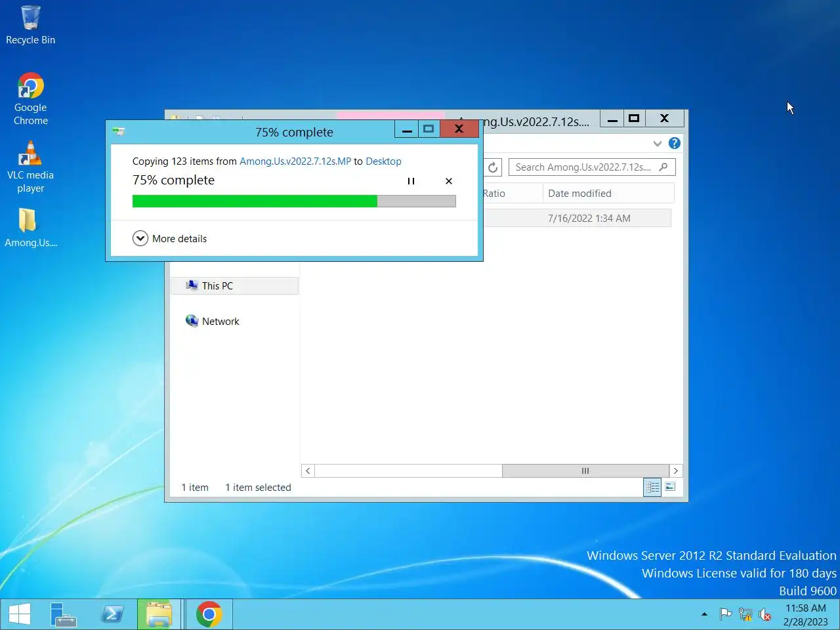Maximize the 75% complete dialog
Viewport: 840px width, 630px height.
click(x=429, y=129)
